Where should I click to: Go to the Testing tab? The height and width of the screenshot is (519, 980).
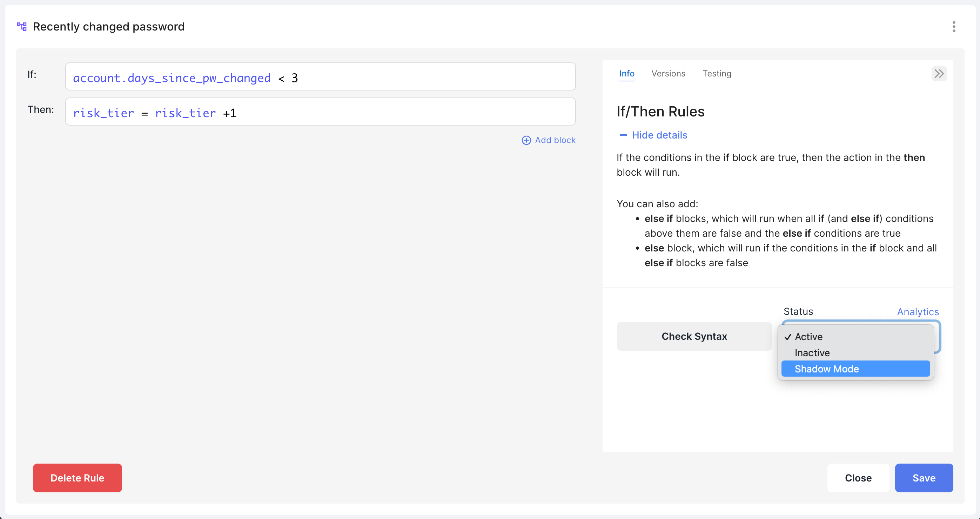coord(717,73)
